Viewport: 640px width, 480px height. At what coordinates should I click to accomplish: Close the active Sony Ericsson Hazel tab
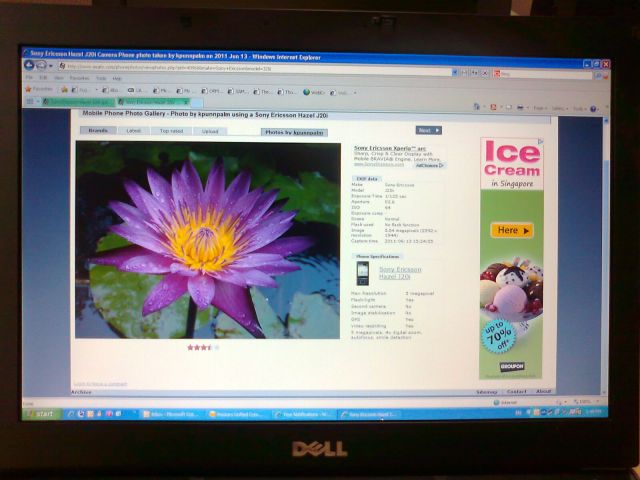[x=186, y=102]
